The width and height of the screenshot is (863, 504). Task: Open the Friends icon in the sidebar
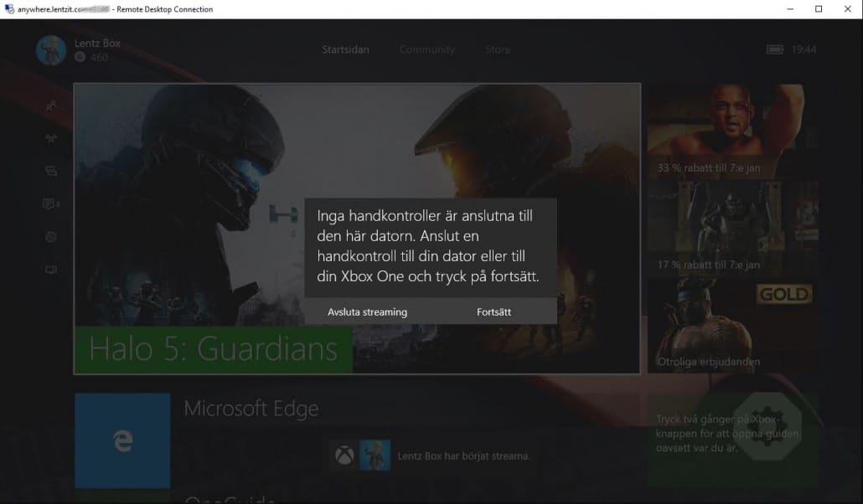[51, 105]
